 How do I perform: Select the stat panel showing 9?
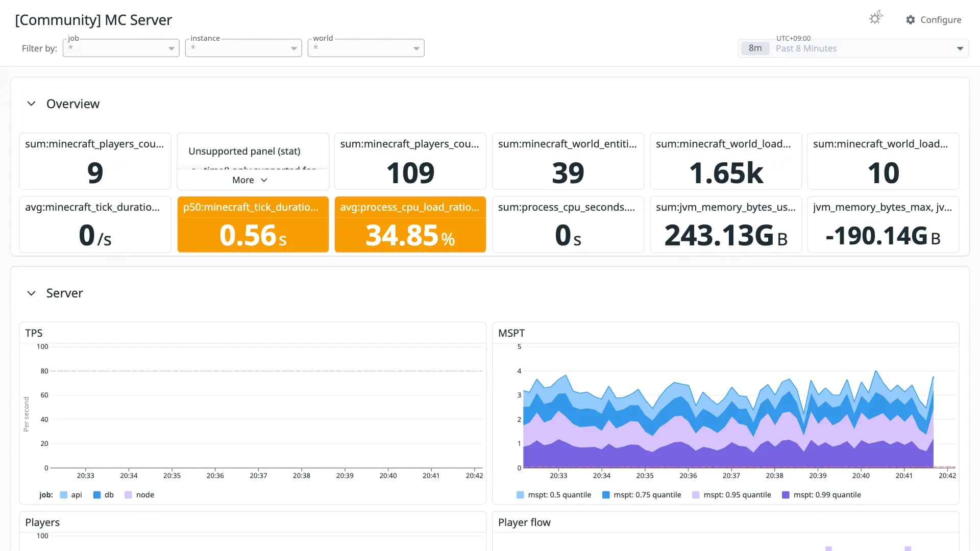[x=95, y=161]
